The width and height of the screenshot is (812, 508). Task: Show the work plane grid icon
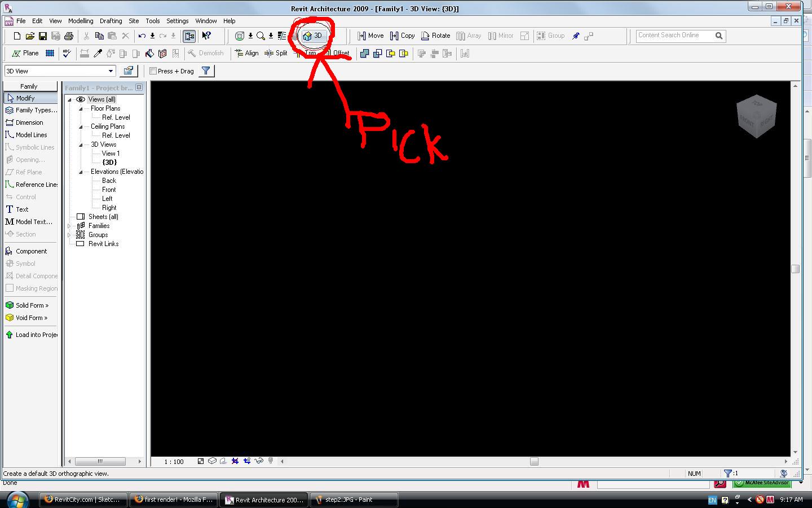pos(50,54)
